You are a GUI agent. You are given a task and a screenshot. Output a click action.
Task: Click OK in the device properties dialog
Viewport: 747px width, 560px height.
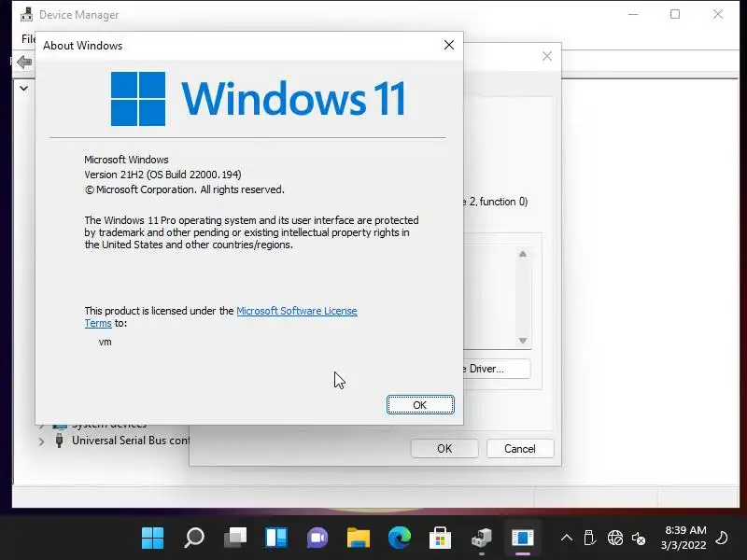pyautogui.click(x=444, y=449)
